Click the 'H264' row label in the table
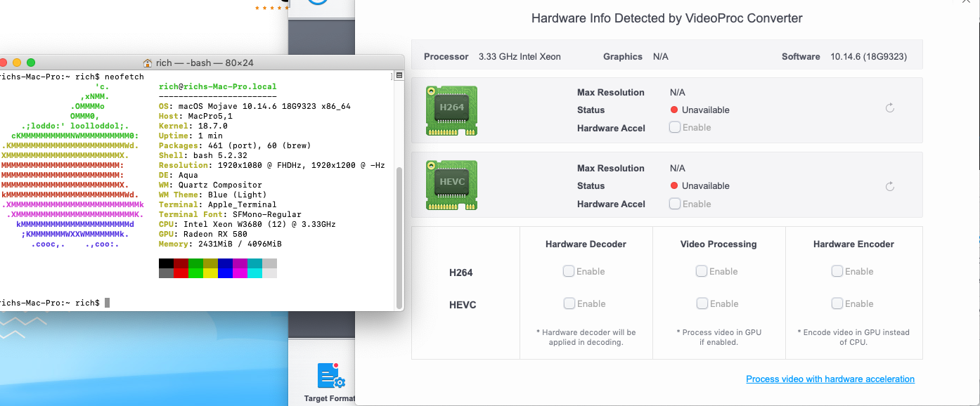Viewport: 980px width, 406px height. [x=461, y=273]
